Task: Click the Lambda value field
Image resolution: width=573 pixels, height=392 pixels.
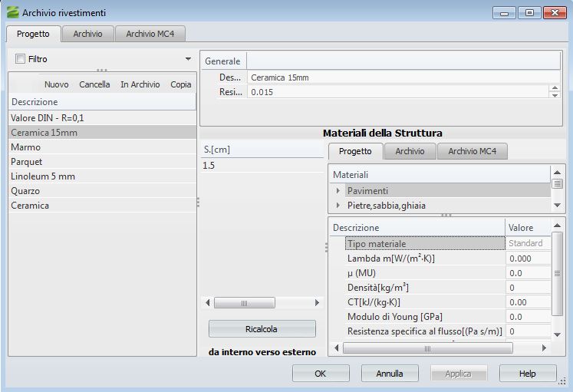Action: [528, 259]
